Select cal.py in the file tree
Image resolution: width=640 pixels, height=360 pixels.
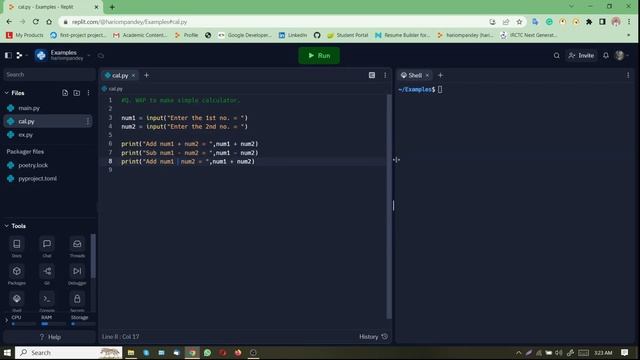pos(48,121)
